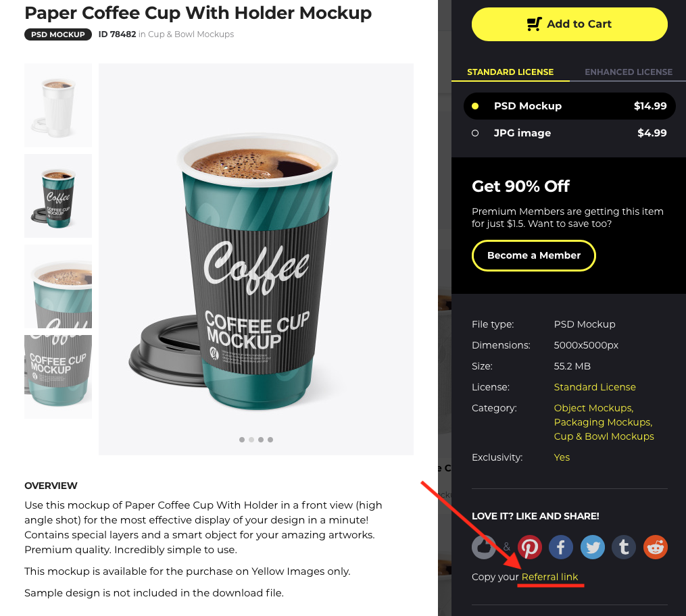Open the Referral link
The height and width of the screenshot is (616, 686).
coord(549,577)
